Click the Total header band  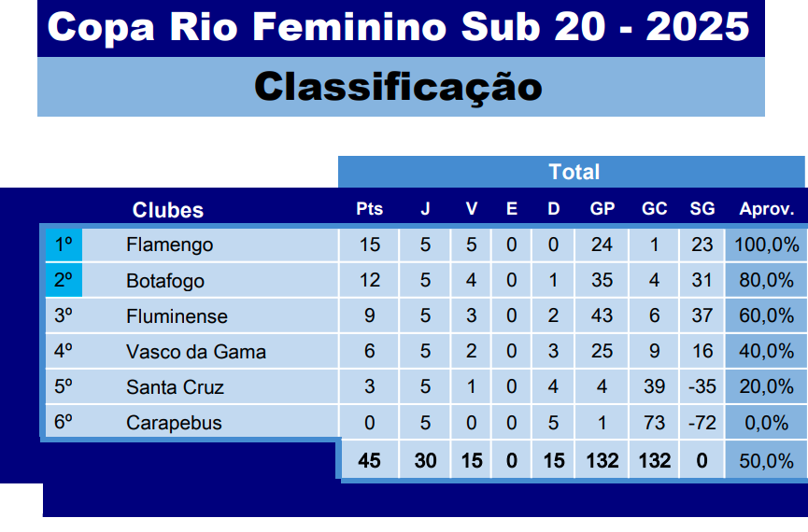pos(574,172)
